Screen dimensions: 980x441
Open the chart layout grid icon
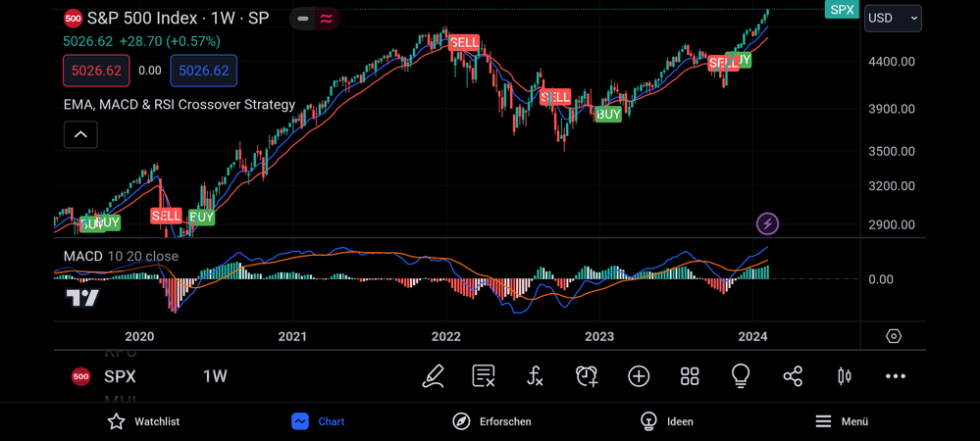coord(690,376)
